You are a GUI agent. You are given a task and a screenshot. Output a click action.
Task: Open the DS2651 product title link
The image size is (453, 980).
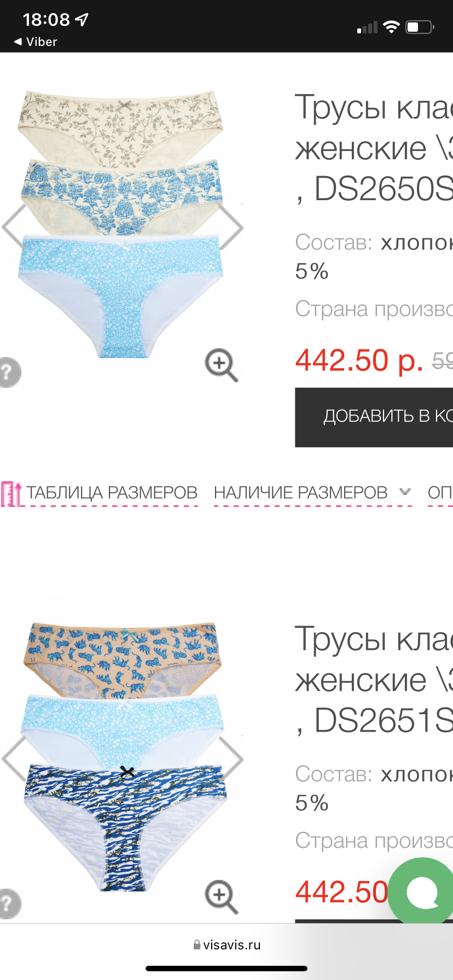[x=374, y=679]
